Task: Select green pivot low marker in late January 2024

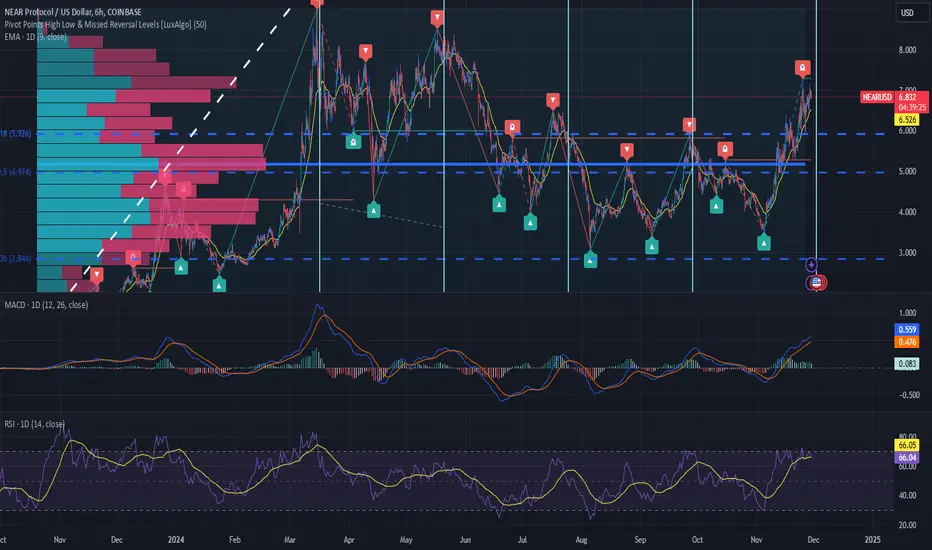Action: (219, 285)
